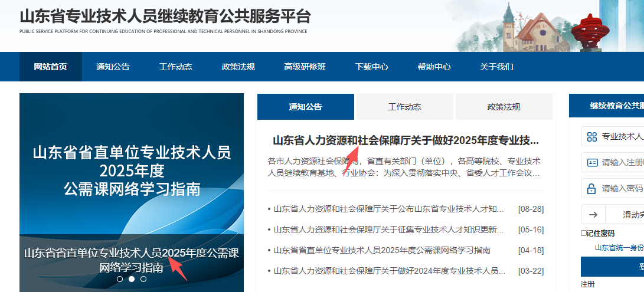Open 下载中心 from the top navigation
Image resolution: width=644 pixels, height=292 pixels.
[371, 67]
